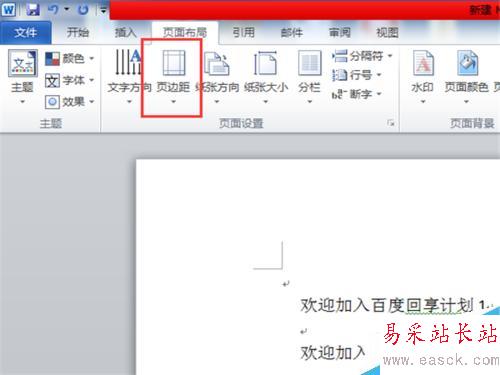The height and width of the screenshot is (375, 500).
Task: Switch to the 插入 tab
Action: (126, 32)
